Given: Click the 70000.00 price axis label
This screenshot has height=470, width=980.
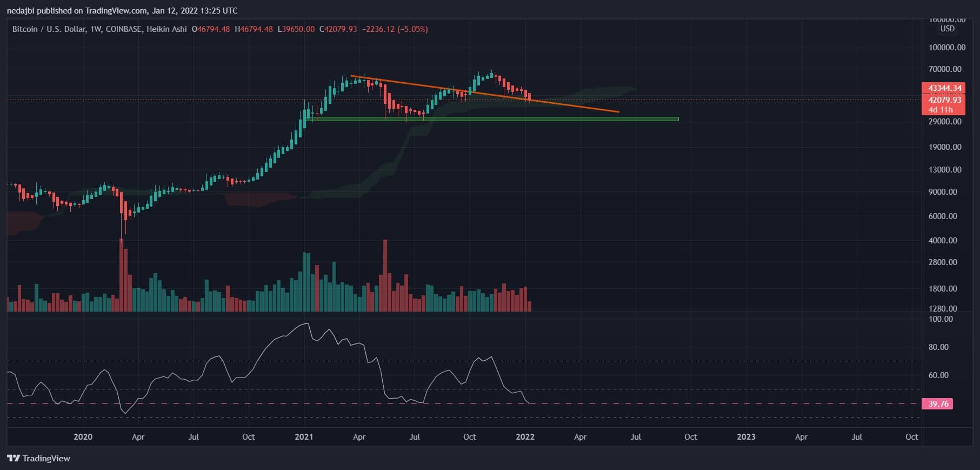Looking at the screenshot, I should [945, 69].
